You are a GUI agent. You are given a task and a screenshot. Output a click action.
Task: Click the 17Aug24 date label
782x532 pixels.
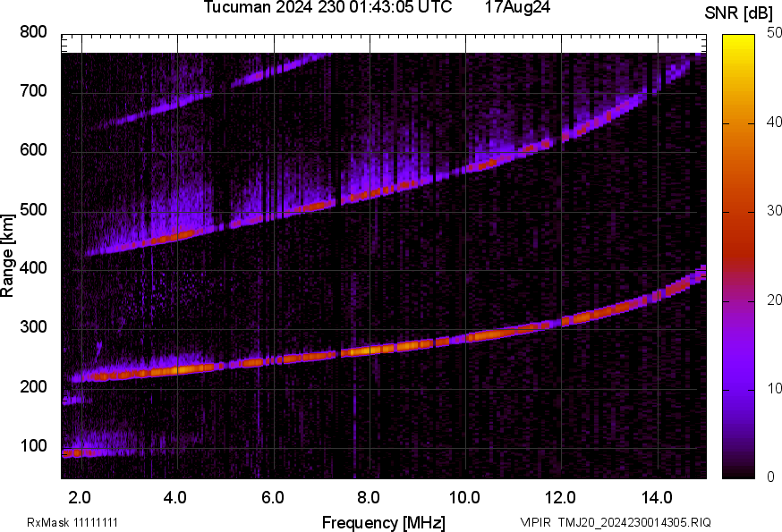point(517,8)
